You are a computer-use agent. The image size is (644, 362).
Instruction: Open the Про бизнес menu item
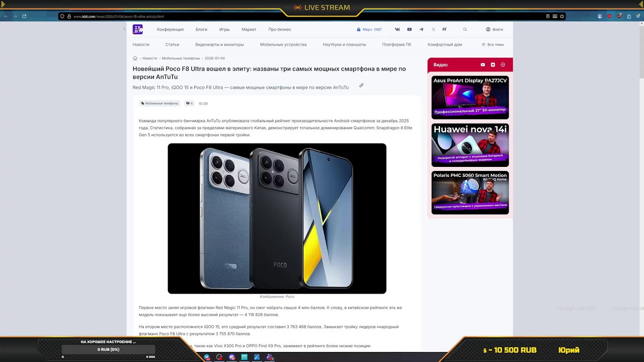tap(280, 30)
